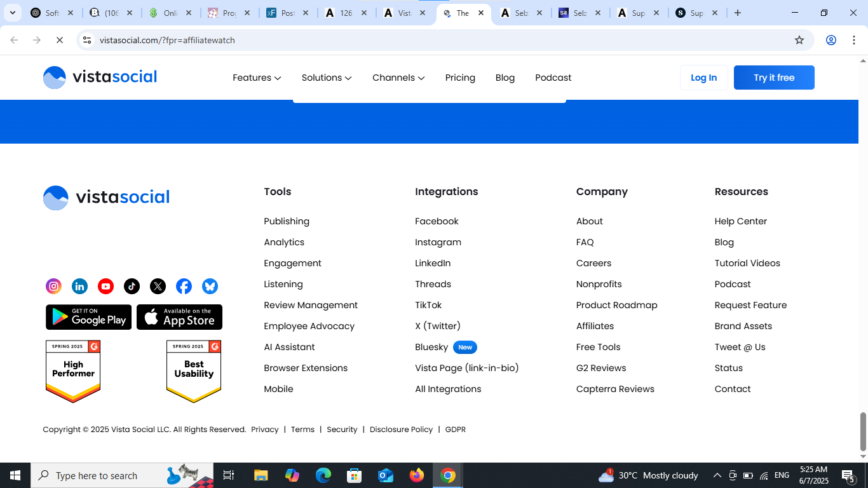Open the notification center icon
The width and height of the screenshot is (868, 488).
[x=848, y=475]
